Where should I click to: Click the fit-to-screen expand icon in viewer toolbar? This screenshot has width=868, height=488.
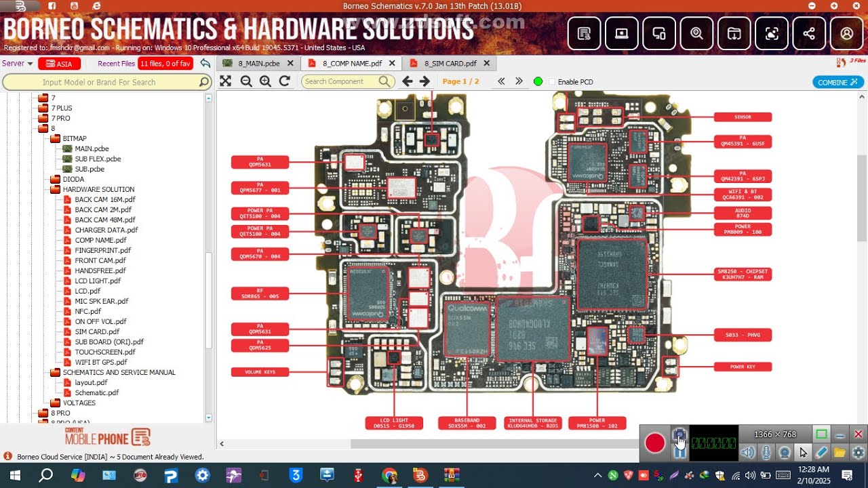coord(226,81)
